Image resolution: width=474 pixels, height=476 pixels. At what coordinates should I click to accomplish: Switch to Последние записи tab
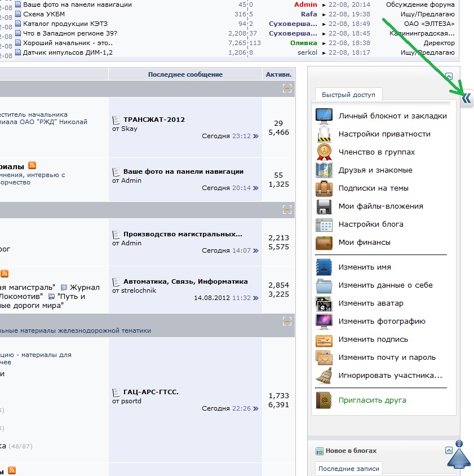pyautogui.click(x=348, y=469)
